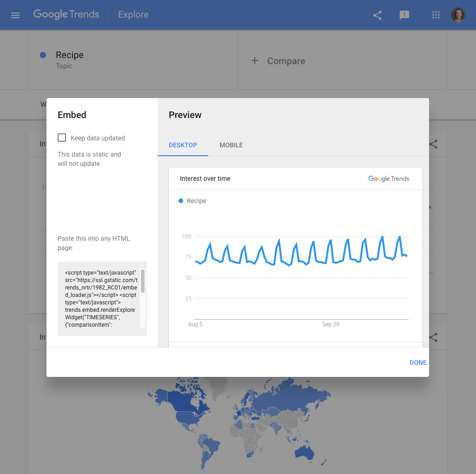Click inside the embed code box
476x474 pixels.
pyautogui.click(x=102, y=299)
